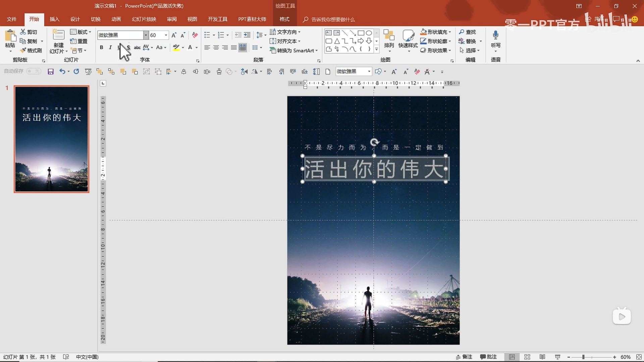Adjust the zoom slider in status bar

583,357
